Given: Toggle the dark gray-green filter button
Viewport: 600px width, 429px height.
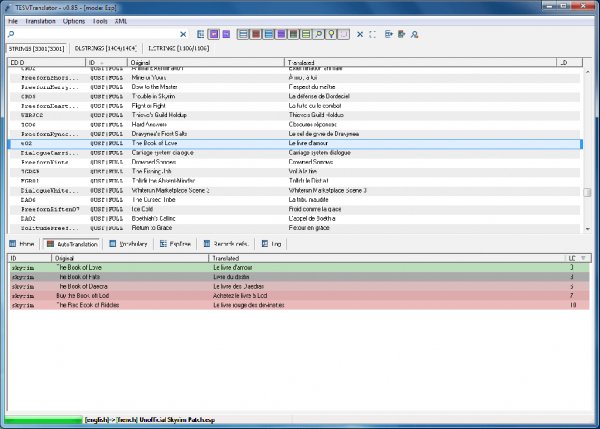Looking at the screenshot, I should pos(293,34).
